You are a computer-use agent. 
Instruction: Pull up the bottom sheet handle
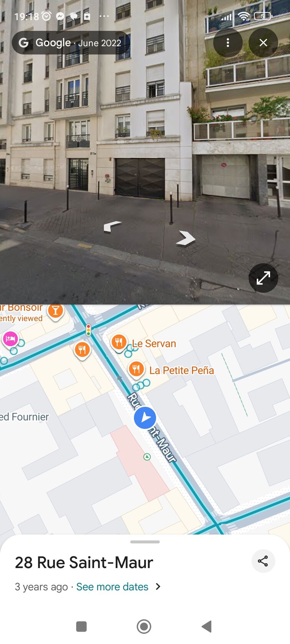[145, 542]
